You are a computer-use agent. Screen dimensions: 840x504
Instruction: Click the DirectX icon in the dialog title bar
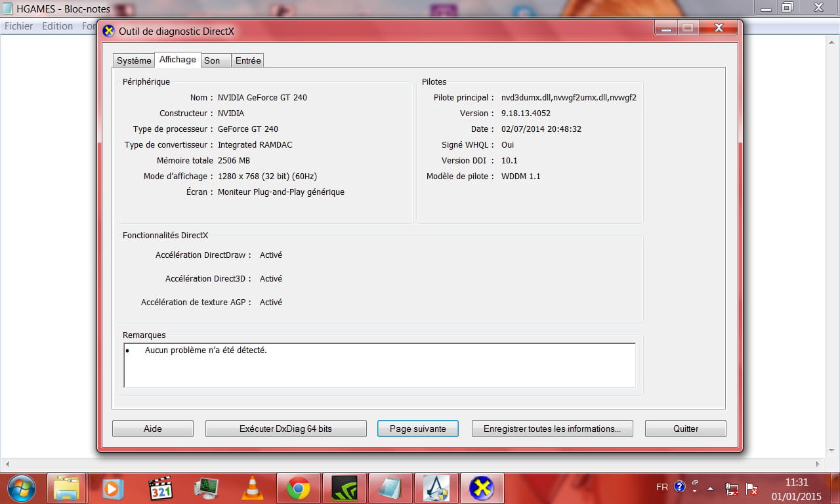click(109, 31)
